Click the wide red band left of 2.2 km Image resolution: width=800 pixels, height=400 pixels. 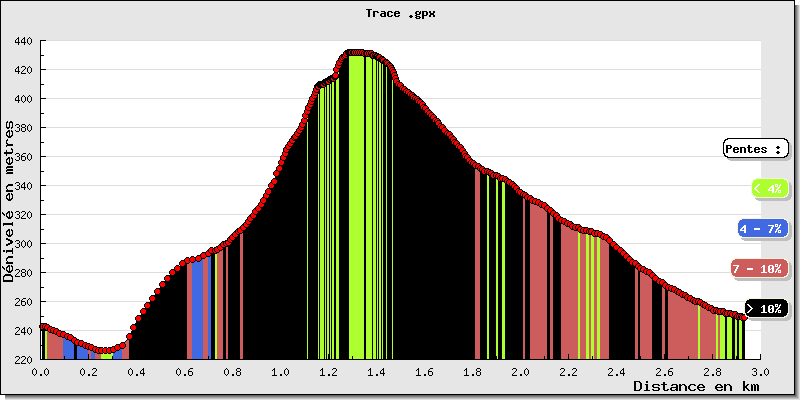click(540, 290)
